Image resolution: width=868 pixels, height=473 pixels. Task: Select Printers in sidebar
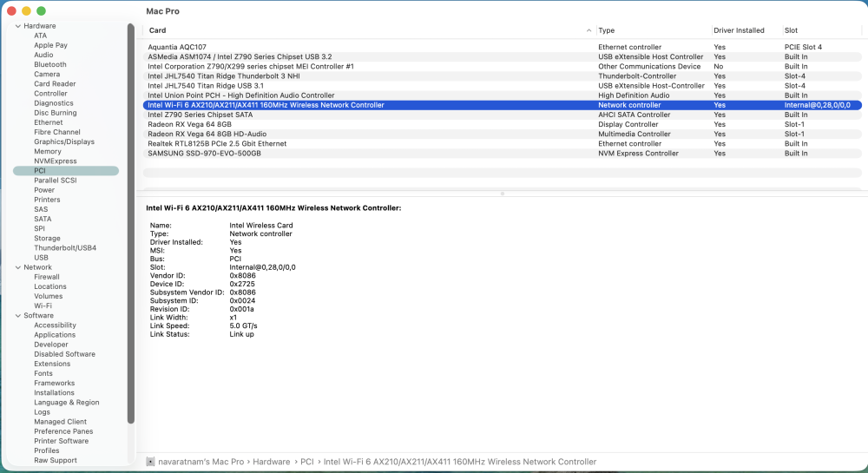(47, 200)
